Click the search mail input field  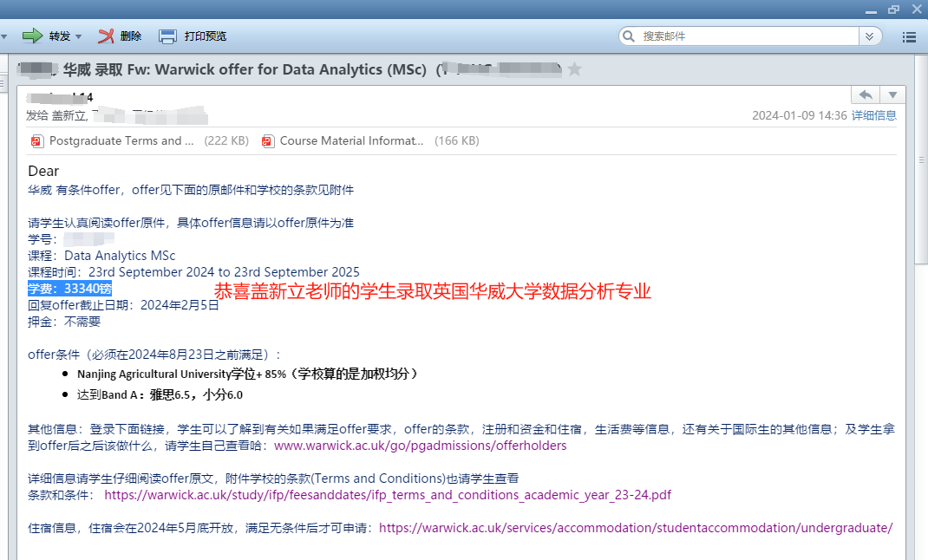click(746, 36)
